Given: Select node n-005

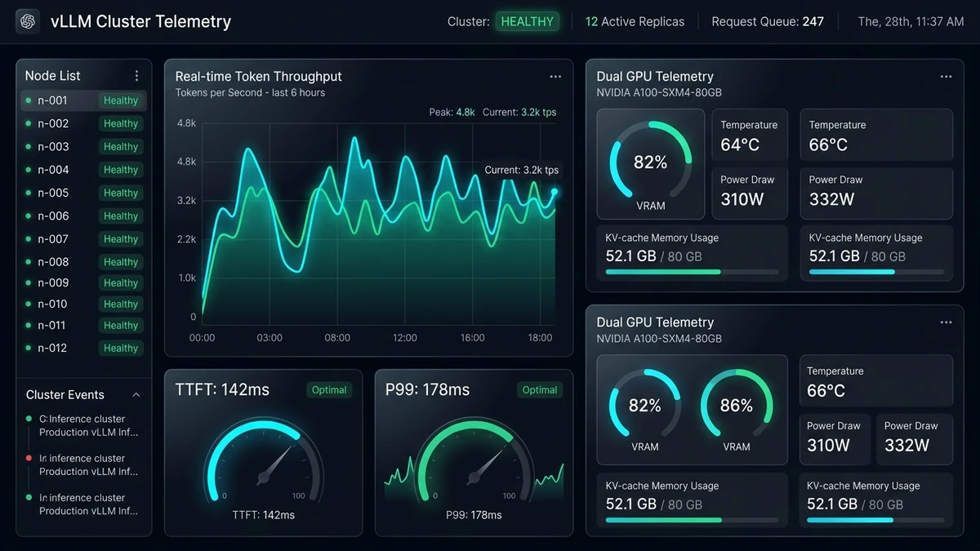Looking at the screenshot, I should tap(84, 193).
